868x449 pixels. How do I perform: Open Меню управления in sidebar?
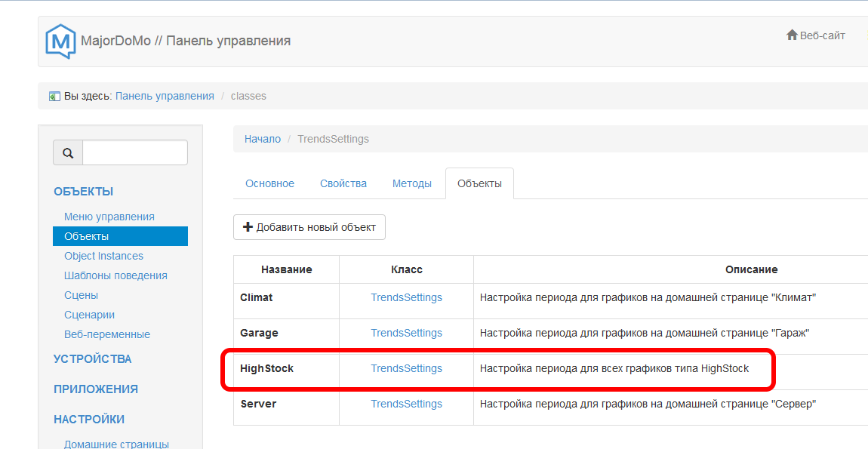pyautogui.click(x=109, y=217)
